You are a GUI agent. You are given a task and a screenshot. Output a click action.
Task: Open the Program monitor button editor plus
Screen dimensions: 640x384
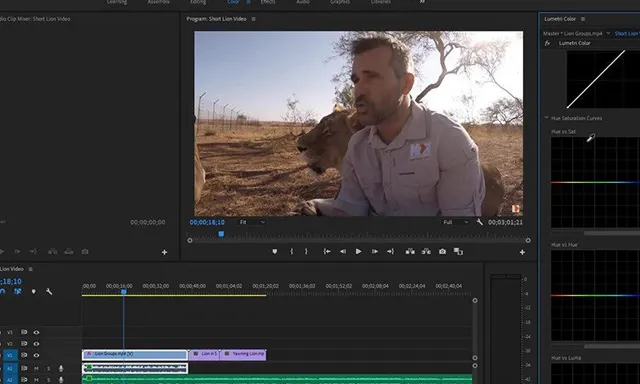click(522, 253)
